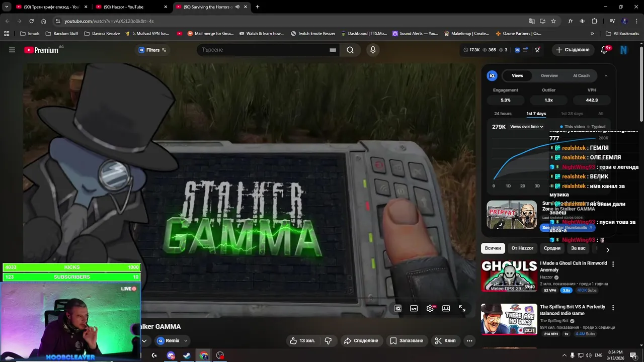This screenshot has width=644, height=362.
Task: Translate this page icon in address bar
Action: [x=532, y=21]
